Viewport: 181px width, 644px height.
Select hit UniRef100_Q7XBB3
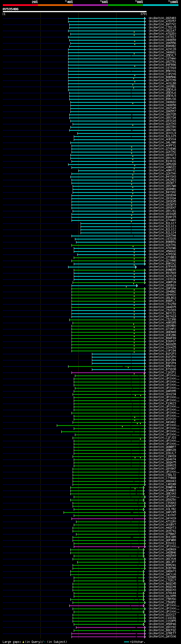162,258
